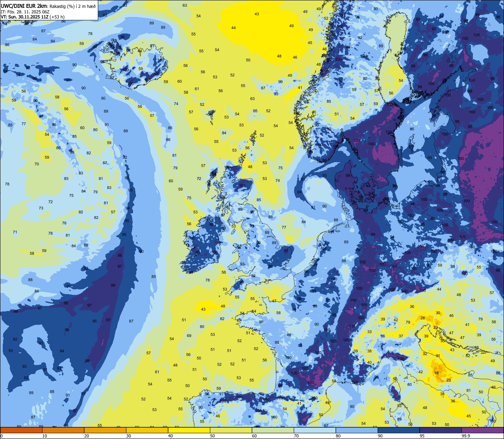Viewport: 504px width, 439px height.
Task: Click the '99.9' legend scale label
Action: pos(466,436)
